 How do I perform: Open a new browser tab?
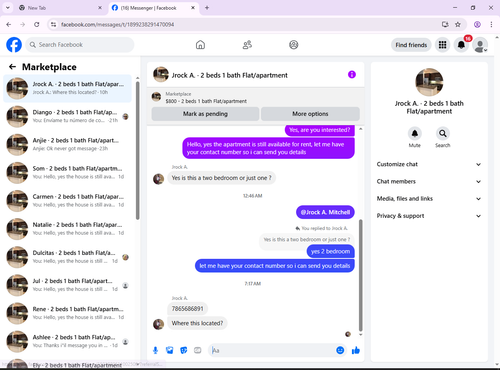click(207, 8)
